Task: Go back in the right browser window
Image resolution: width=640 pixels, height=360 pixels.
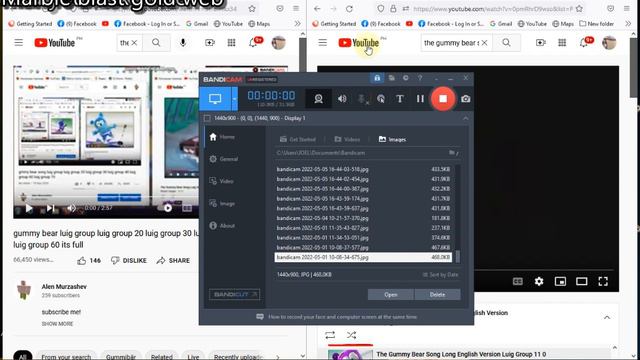Action: [317, 9]
